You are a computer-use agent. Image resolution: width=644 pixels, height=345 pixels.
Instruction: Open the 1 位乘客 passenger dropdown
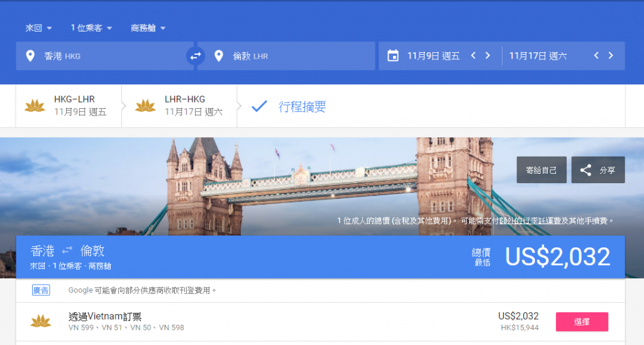[91, 28]
